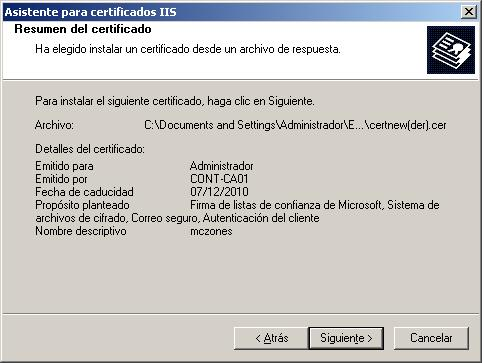484x363 pixels.
Task: Select the Resumen del certificado heading
Action: 83,29
